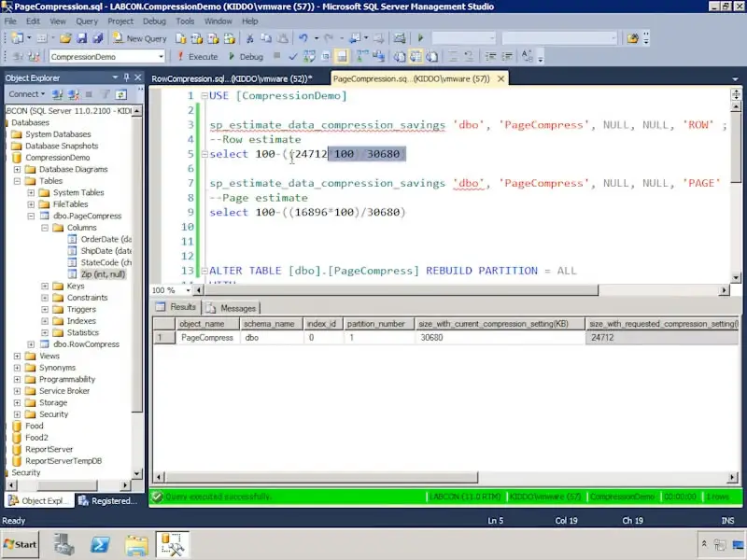The height and width of the screenshot is (560, 747).
Task: Start debugging with the green arrow in top toolbar
Action: [x=420, y=38]
